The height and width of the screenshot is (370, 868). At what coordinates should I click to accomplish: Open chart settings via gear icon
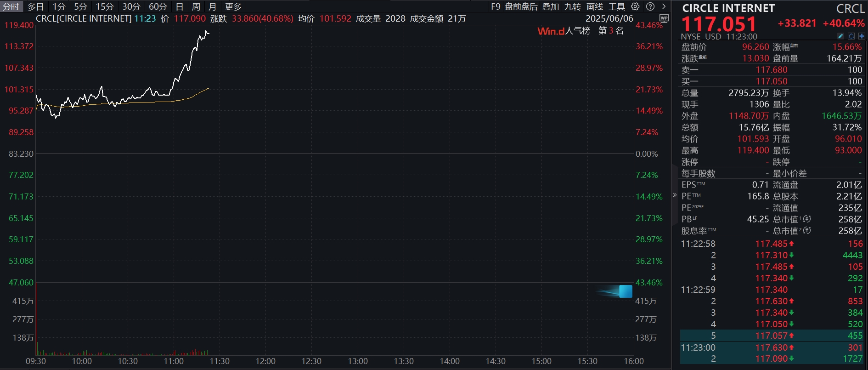pyautogui.click(x=635, y=6)
